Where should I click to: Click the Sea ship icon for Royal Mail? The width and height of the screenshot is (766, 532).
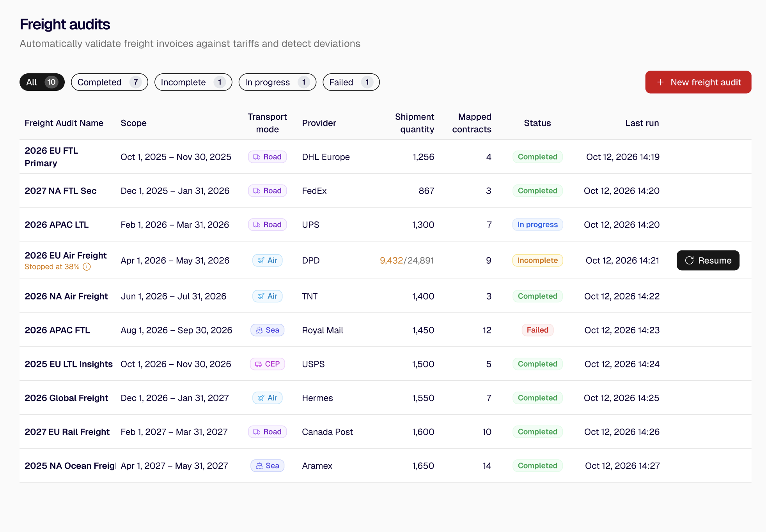point(259,330)
